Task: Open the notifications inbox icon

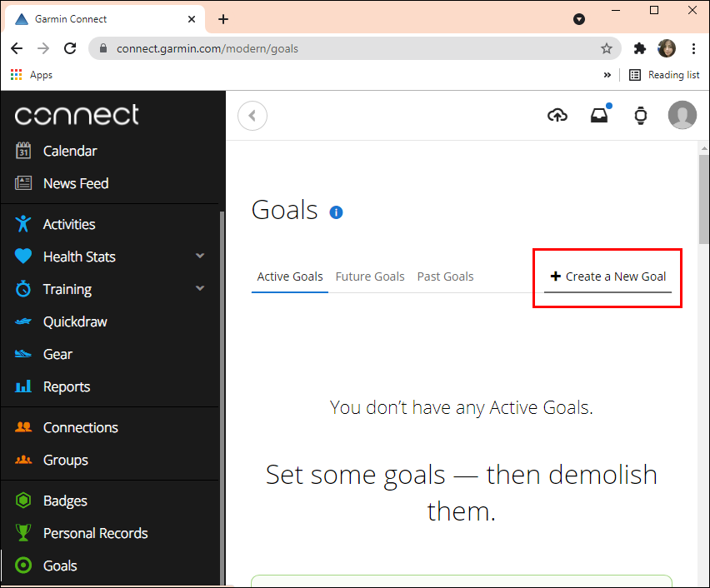Action: [599, 116]
